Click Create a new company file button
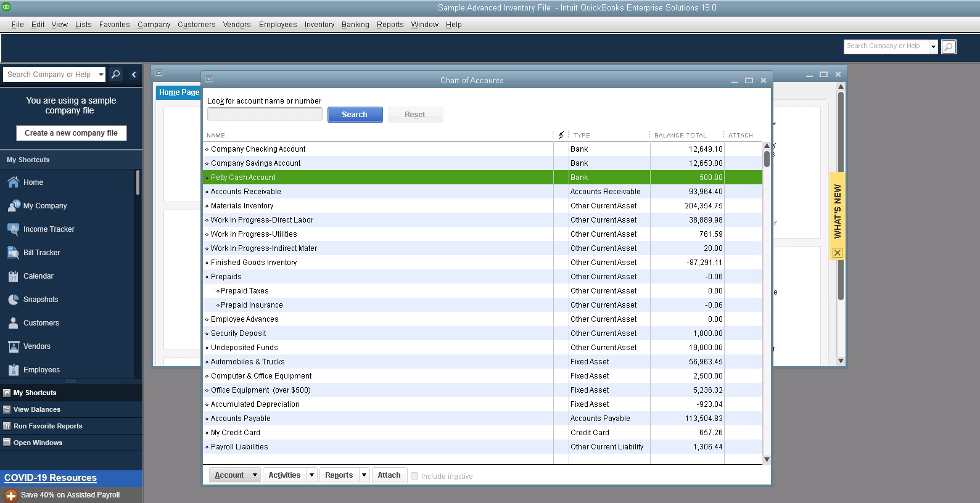This screenshot has height=503, width=980. click(71, 133)
